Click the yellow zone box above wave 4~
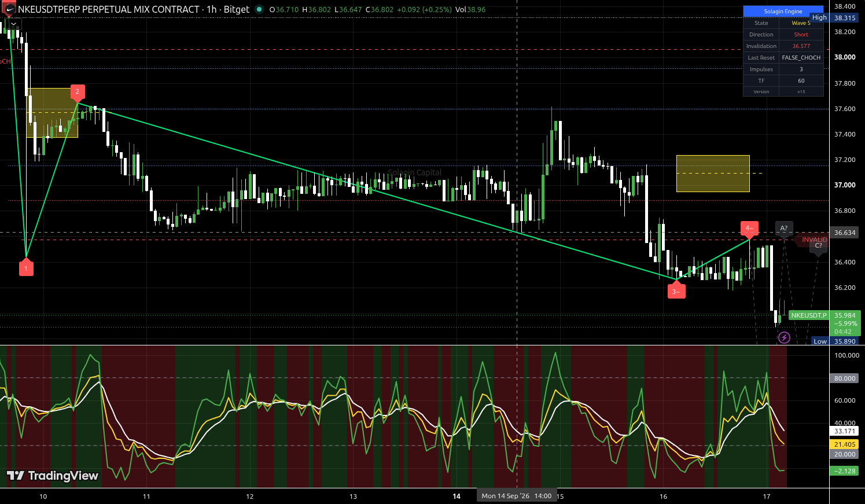This screenshot has width=865, height=504. point(713,174)
